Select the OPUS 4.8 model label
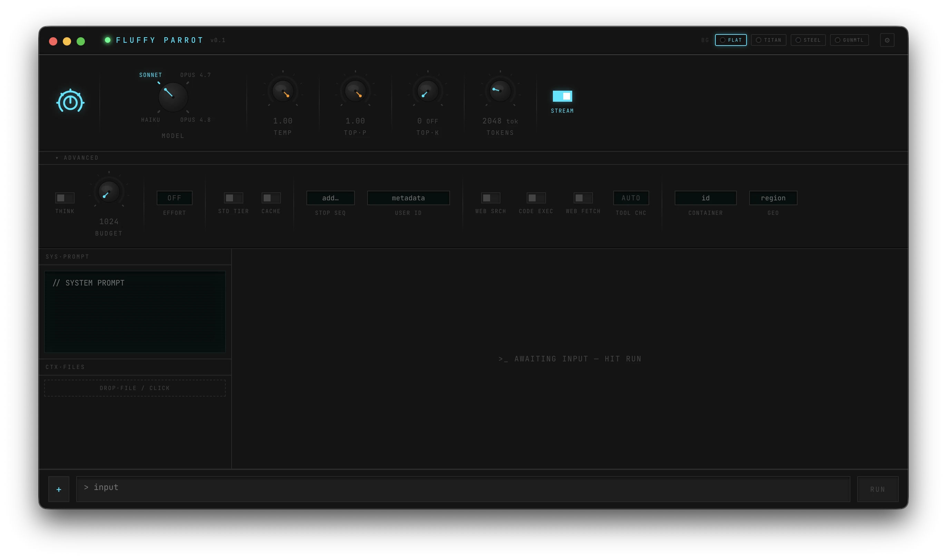947x560 pixels. 196,120
